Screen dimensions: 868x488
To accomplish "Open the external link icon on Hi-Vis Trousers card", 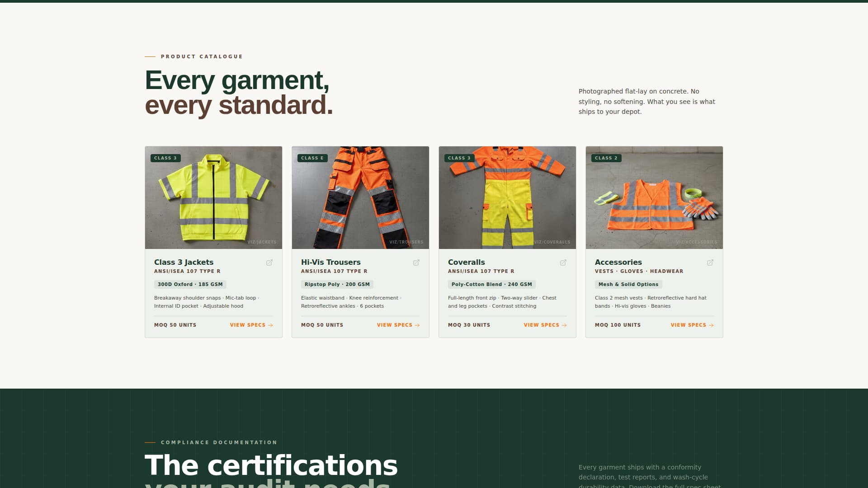I will click(416, 262).
